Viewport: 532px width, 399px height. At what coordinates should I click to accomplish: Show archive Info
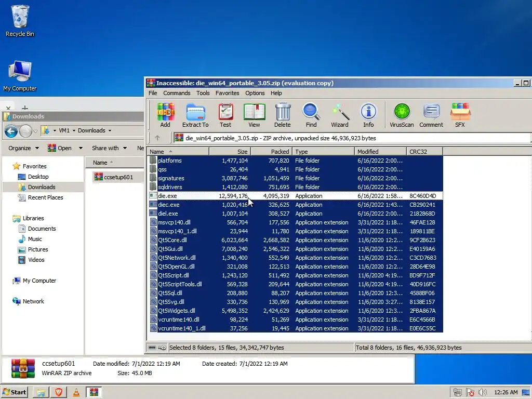click(368, 115)
